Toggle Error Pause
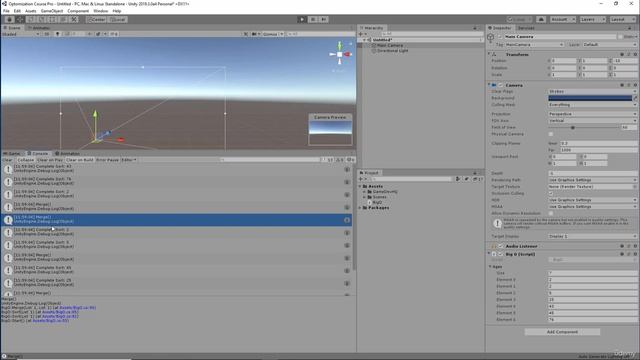This screenshot has width=640, height=360. [x=107, y=160]
